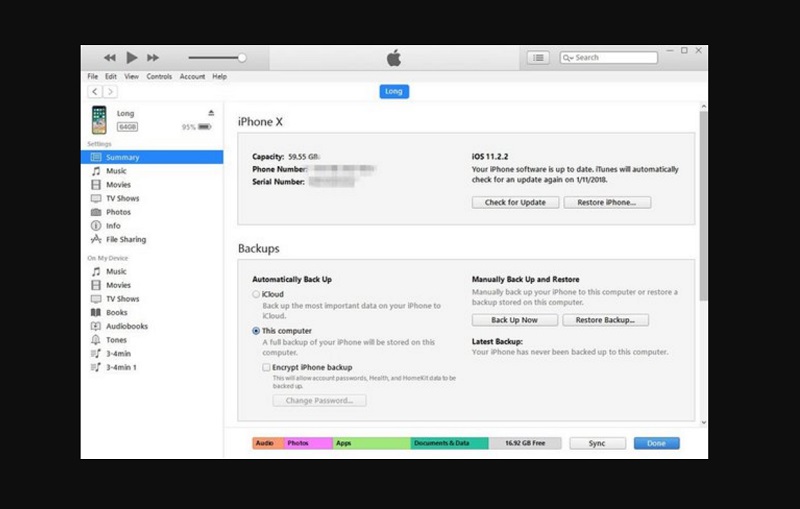Click Restore Backup... button
This screenshot has width=800, height=509.
tap(606, 320)
